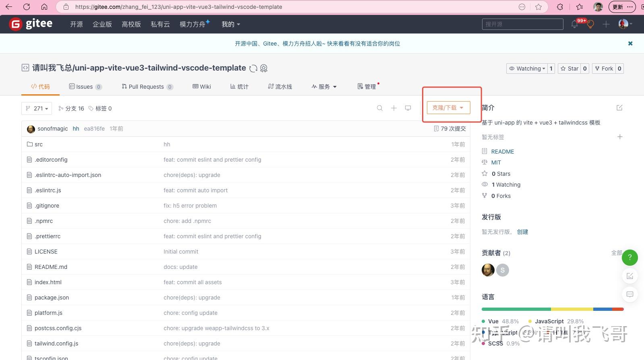Open the search icon above file list
Viewport: 644px width, 360px height.
380,108
